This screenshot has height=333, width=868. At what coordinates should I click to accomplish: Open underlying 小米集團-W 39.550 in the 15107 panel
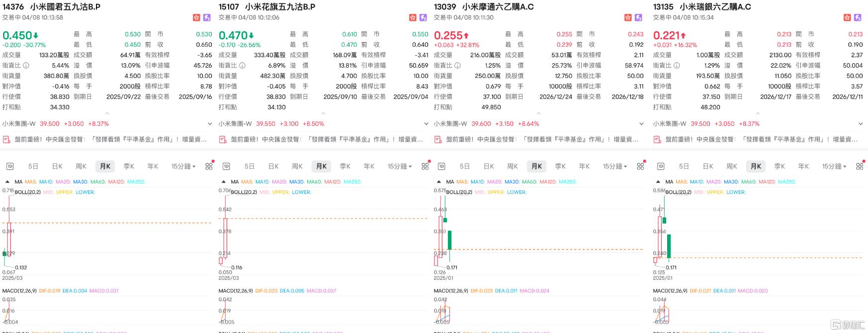tap(271, 124)
